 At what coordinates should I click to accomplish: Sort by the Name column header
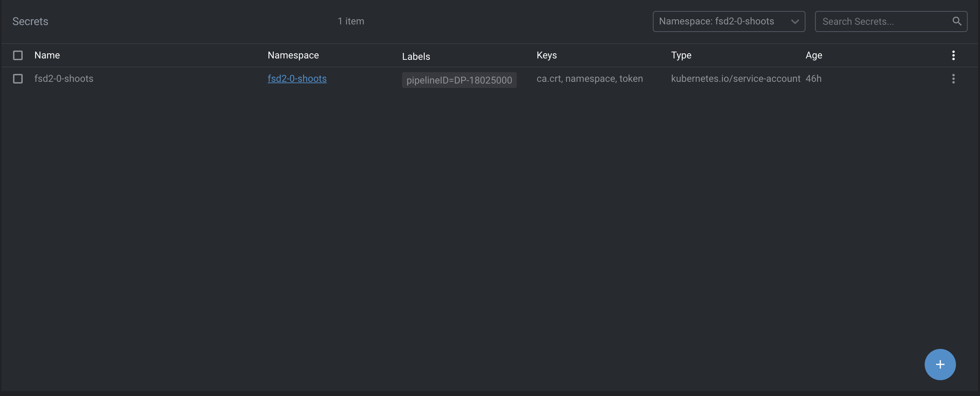pos(47,55)
